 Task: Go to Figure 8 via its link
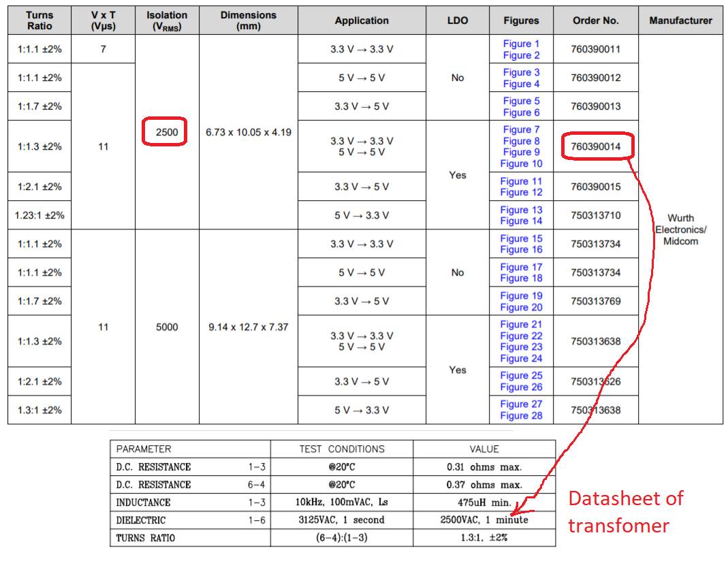pos(521,141)
